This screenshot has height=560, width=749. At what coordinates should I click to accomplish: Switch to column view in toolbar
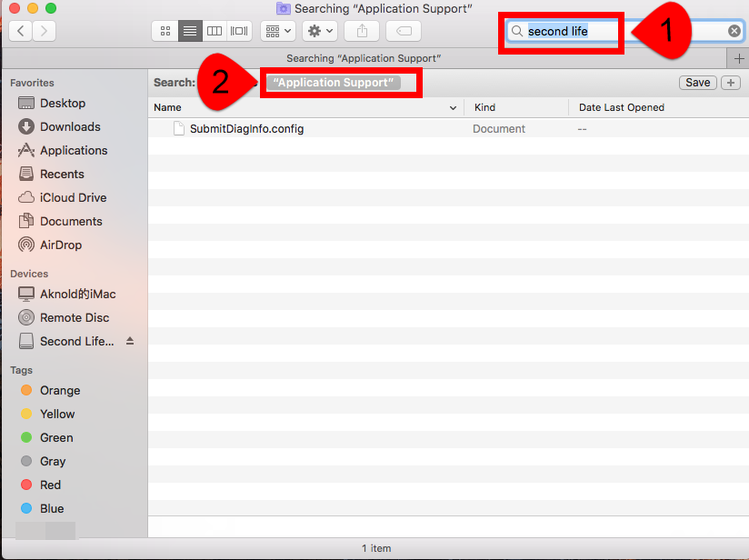tap(215, 31)
